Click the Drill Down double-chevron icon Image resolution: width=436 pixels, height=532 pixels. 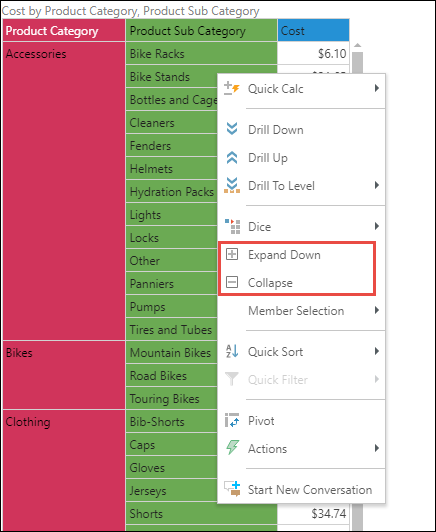click(x=232, y=129)
